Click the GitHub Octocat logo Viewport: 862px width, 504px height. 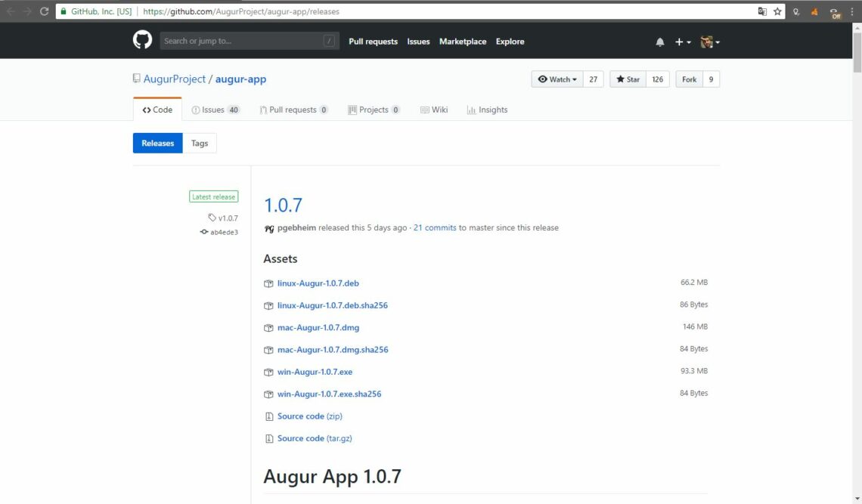tap(141, 42)
